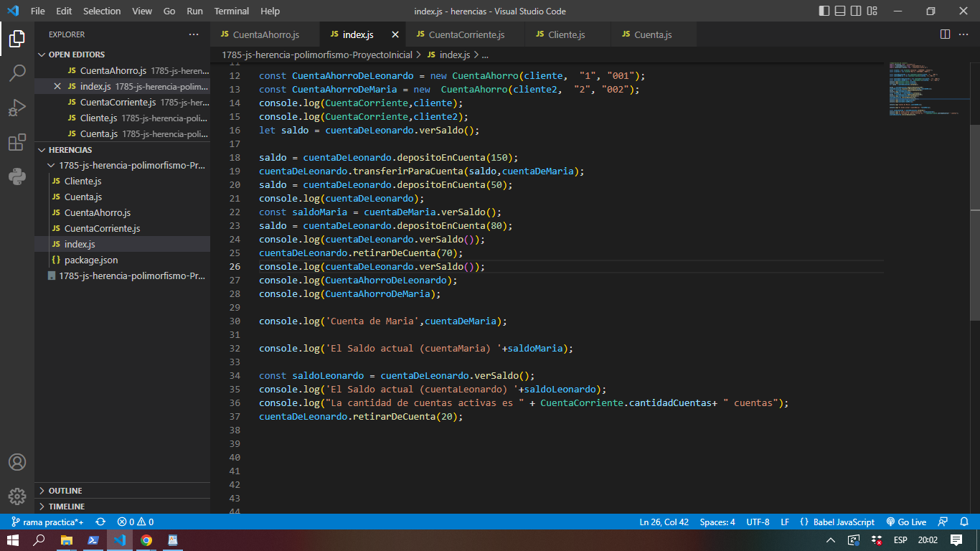The height and width of the screenshot is (551, 980).
Task: Toggle the Panel layout icon
Action: (x=840, y=11)
